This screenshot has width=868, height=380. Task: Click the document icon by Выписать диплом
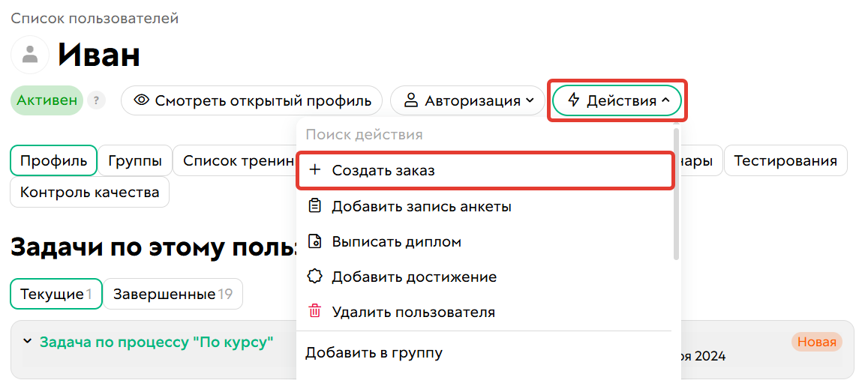pos(314,242)
